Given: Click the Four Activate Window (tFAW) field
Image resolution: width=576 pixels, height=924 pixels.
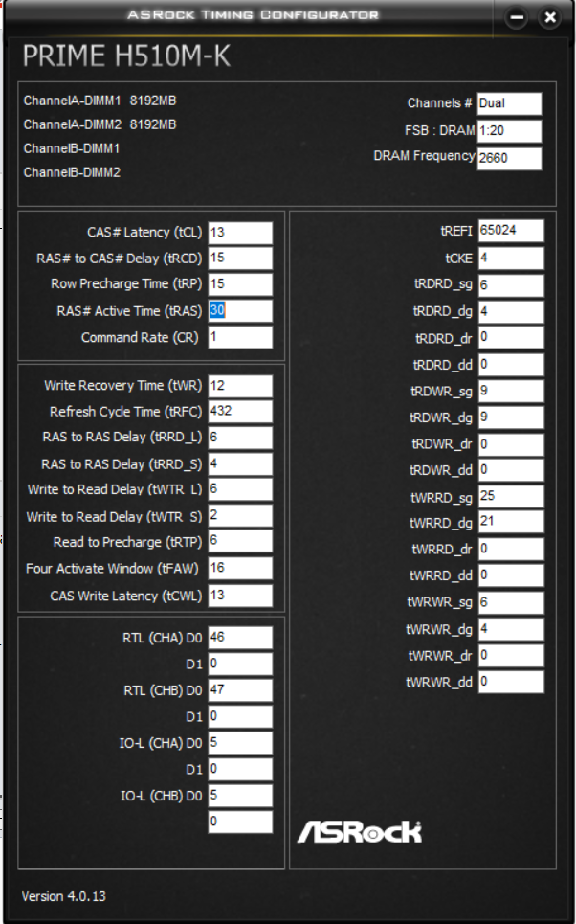Looking at the screenshot, I should pos(240,568).
